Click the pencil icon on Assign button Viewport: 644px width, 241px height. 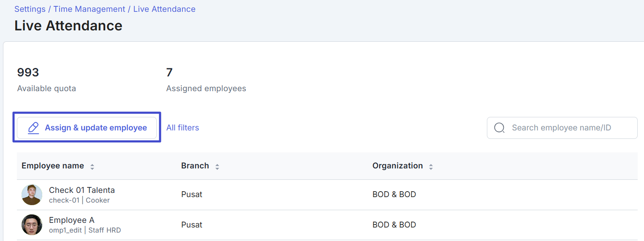pos(33,128)
